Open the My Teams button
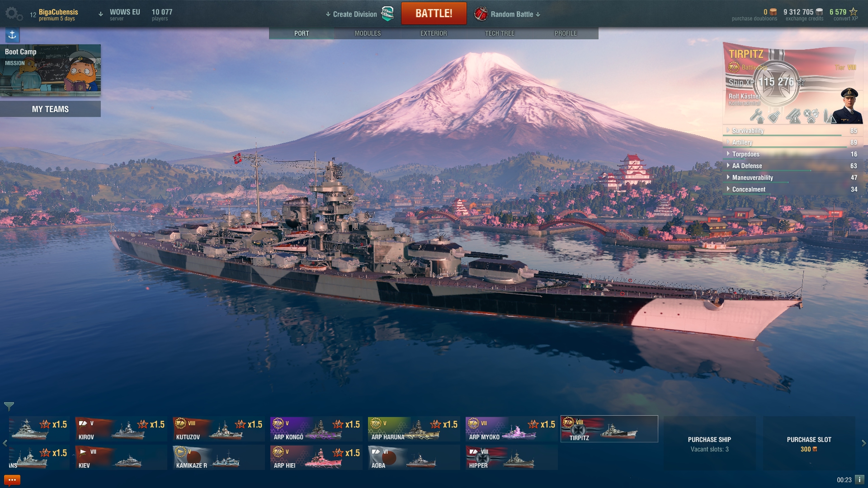 50,109
